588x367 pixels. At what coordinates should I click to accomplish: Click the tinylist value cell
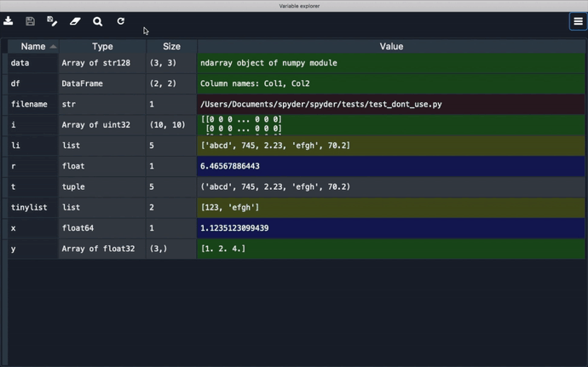click(391, 208)
